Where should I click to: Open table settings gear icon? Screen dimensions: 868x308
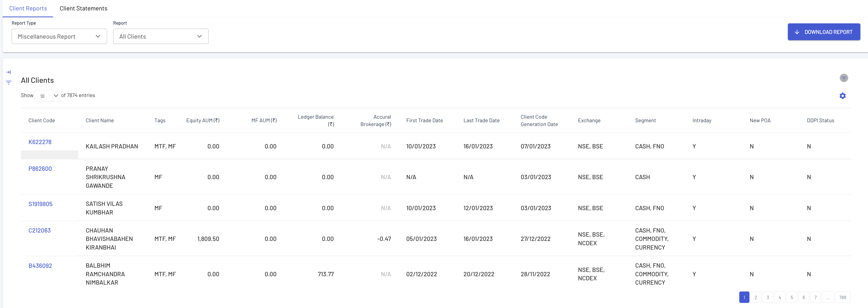(842, 96)
